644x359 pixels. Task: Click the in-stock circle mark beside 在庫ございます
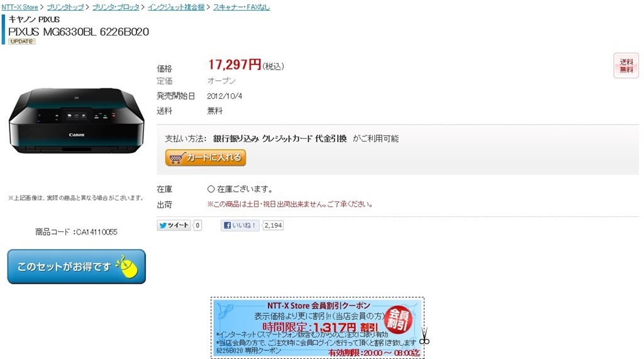point(211,189)
